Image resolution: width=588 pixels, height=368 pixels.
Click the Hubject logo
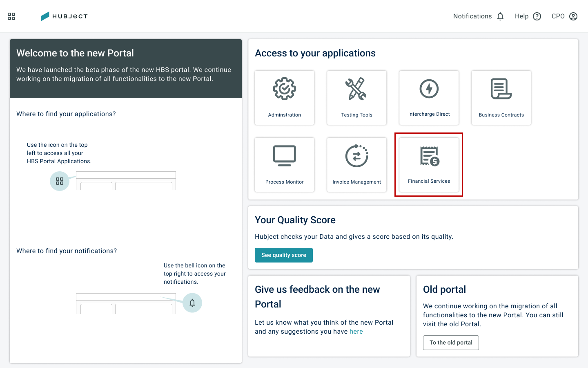(64, 16)
